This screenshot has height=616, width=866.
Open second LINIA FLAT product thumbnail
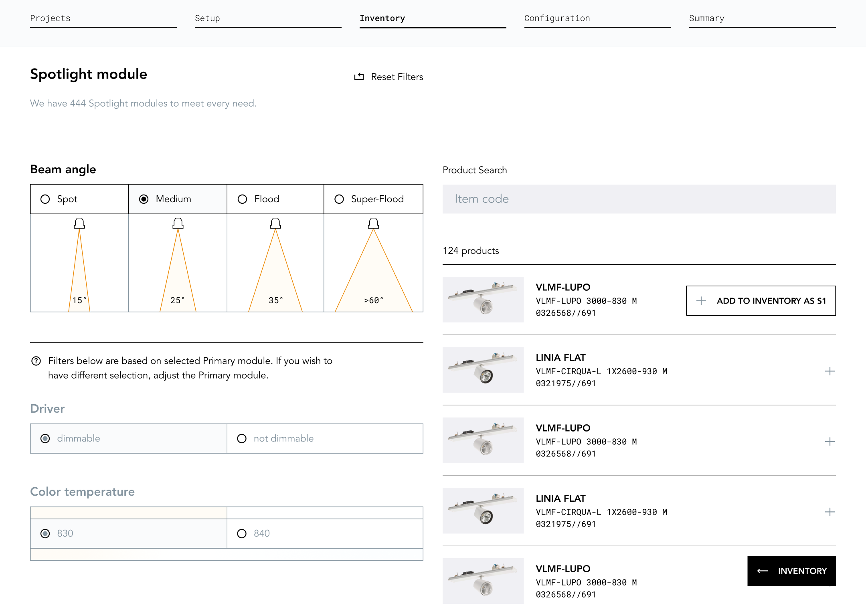click(483, 511)
